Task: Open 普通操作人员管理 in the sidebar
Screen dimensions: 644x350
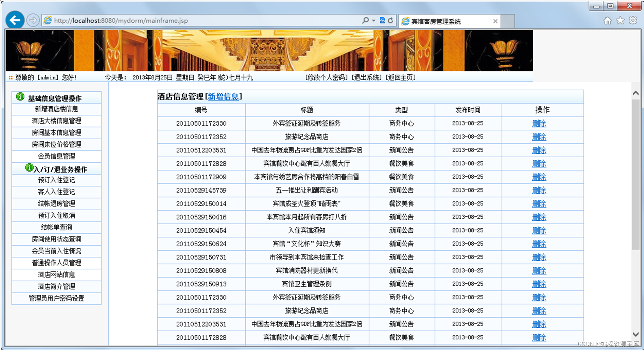Action: 56,263
